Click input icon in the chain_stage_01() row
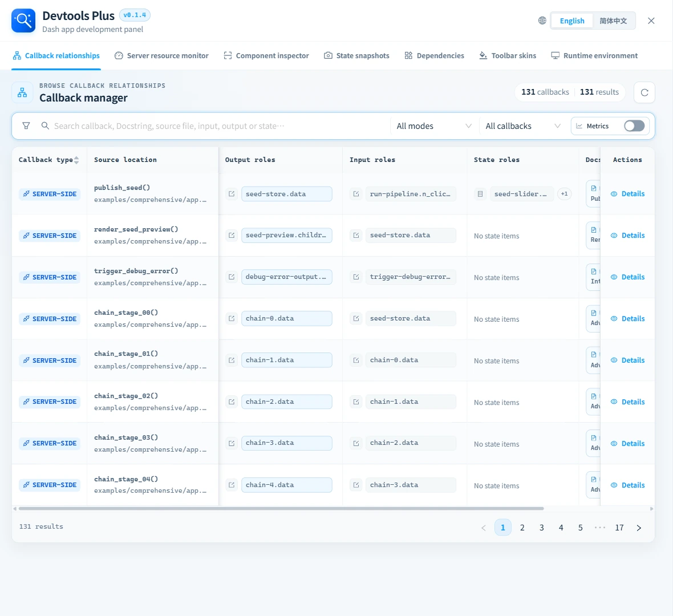This screenshot has width=673, height=616. pos(356,360)
